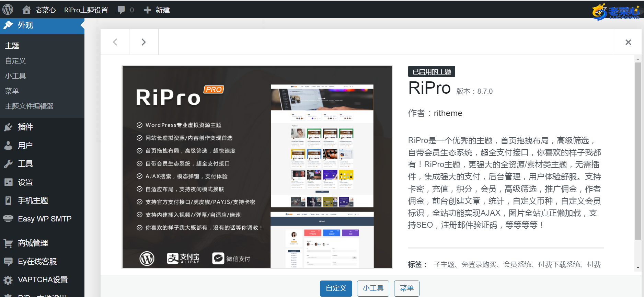The image size is (644, 297).
Task: Click the 已启用的主题 label
Action: pyautogui.click(x=432, y=71)
